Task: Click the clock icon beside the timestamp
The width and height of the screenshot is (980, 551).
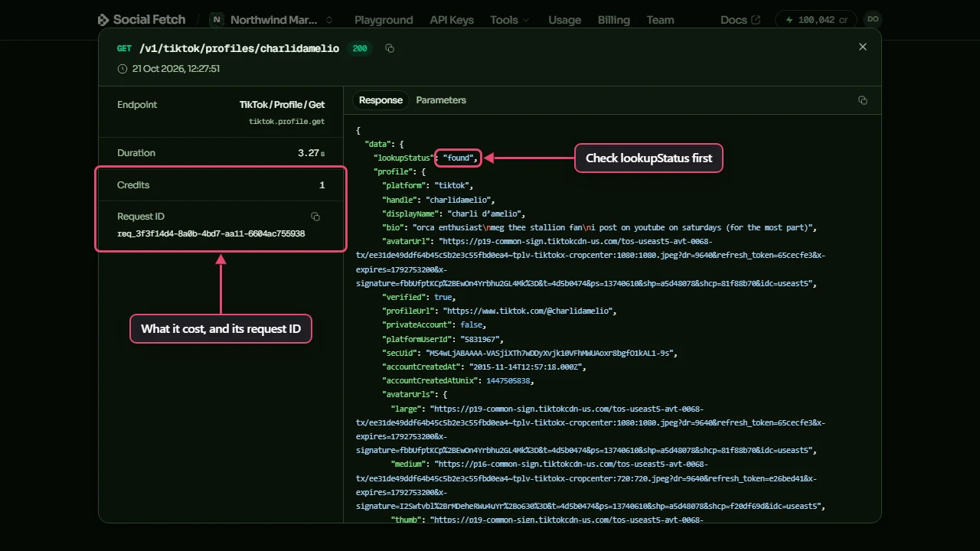Action: click(x=122, y=69)
